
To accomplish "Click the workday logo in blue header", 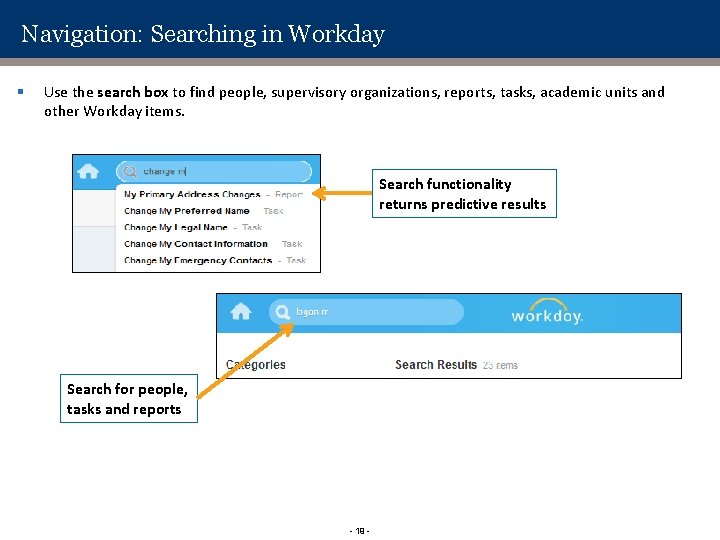I will click(x=547, y=312).
